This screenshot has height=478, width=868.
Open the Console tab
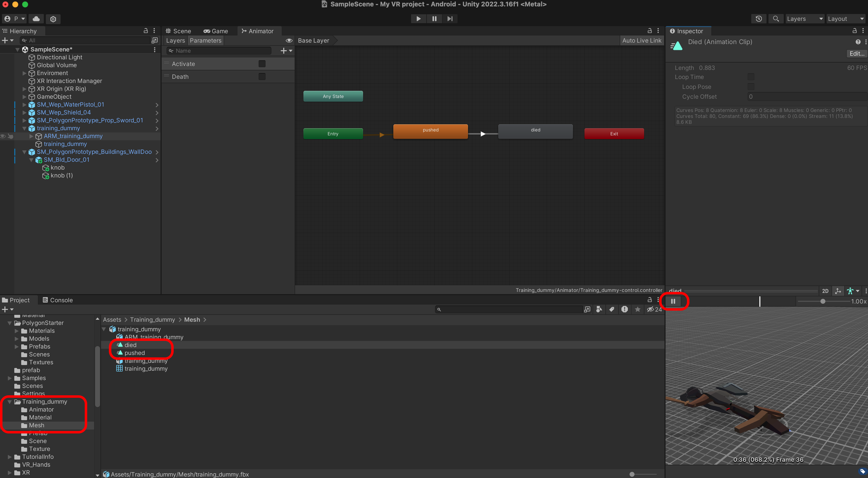pyautogui.click(x=58, y=300)
